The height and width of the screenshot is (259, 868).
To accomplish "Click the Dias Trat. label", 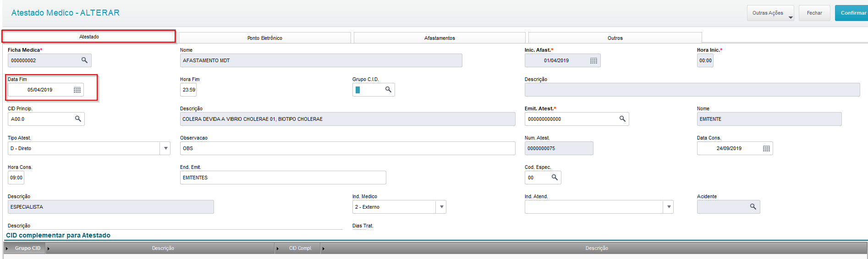I will [x=363, y=226].
